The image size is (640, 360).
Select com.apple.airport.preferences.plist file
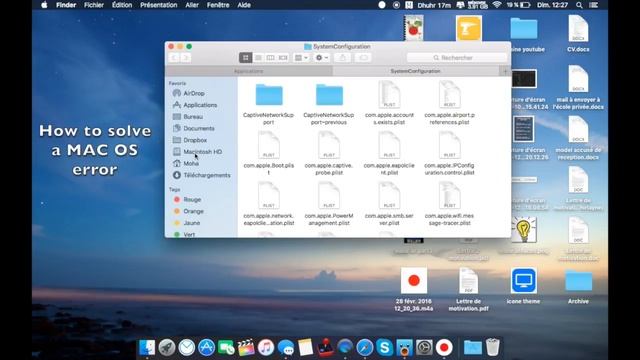click(x=449, y=103)
